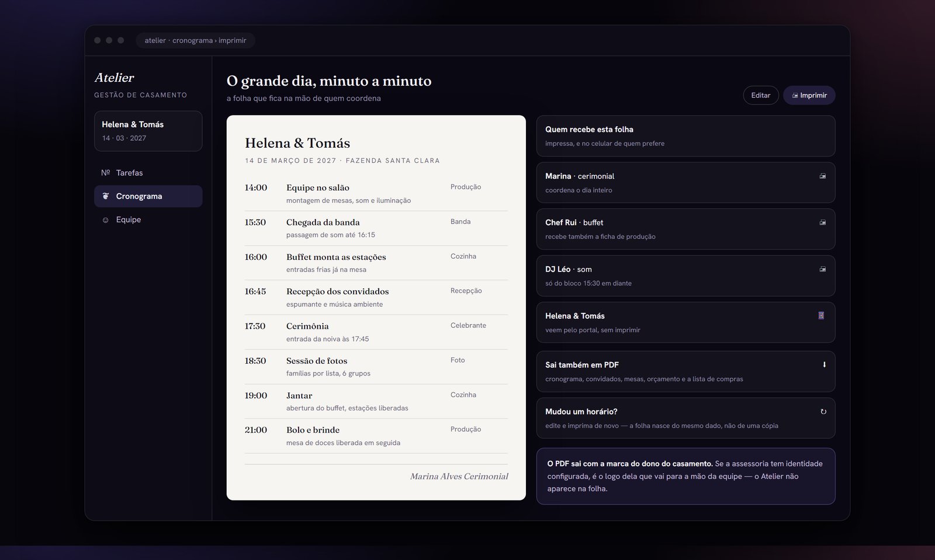Click the 19:00 time entry
Screen dimensions: 935x560
[x=256, y=395]
